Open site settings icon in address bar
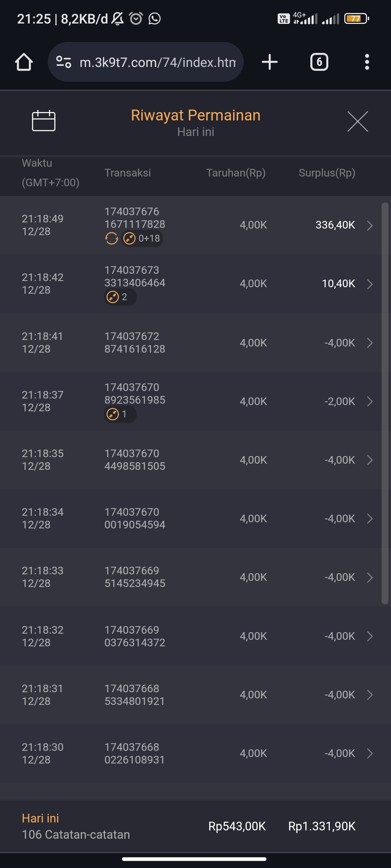391x868 pixels. (x=64, y=62)
